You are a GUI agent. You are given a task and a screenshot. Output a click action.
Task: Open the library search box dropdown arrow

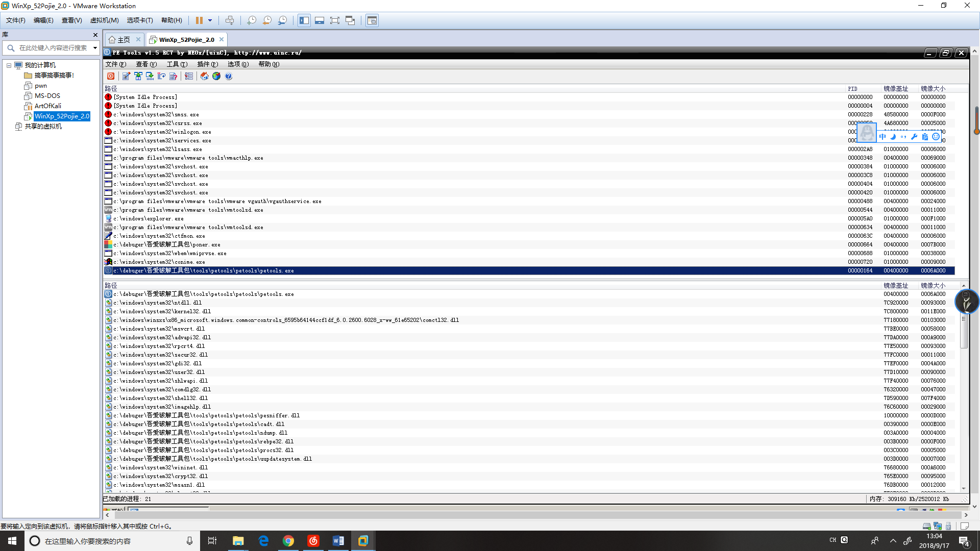tap(95, 48)
